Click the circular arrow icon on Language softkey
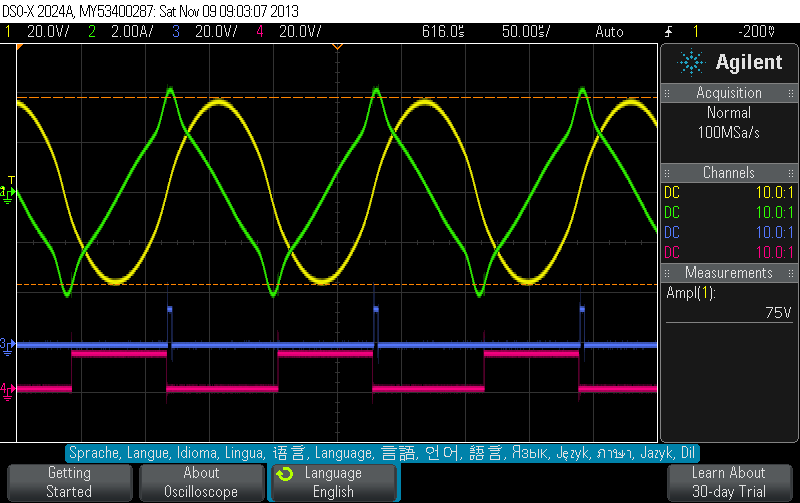 [285, 474]
